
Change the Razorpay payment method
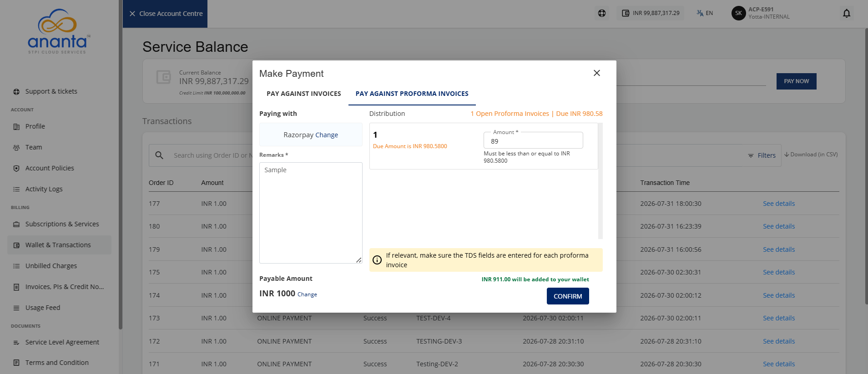coord(327,135)
